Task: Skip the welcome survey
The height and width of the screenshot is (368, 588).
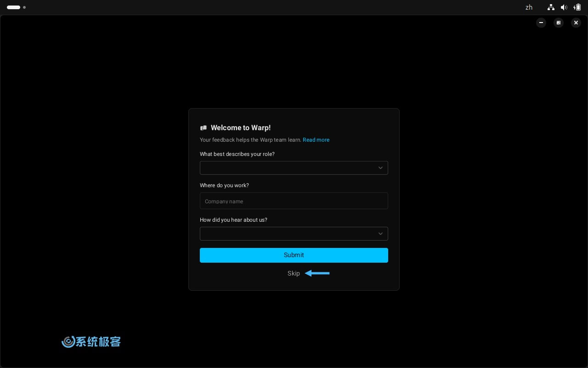Action: (294, 273)
